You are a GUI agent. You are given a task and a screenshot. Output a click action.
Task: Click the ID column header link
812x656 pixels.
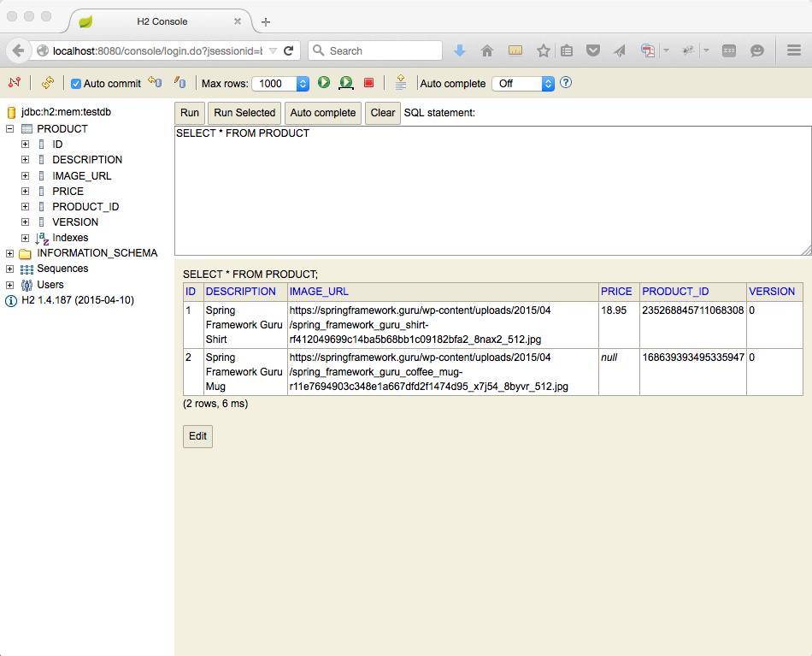[x=191, y=292]
